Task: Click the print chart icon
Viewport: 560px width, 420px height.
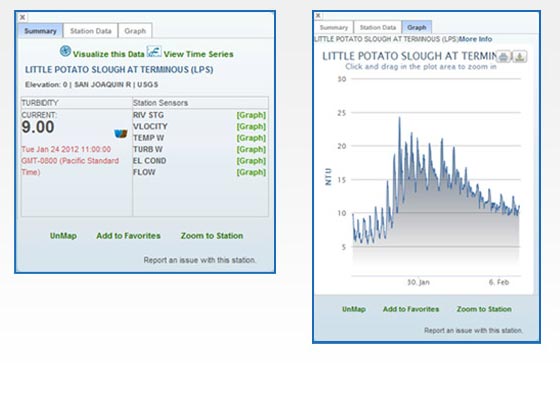Action: pos(503,56)
